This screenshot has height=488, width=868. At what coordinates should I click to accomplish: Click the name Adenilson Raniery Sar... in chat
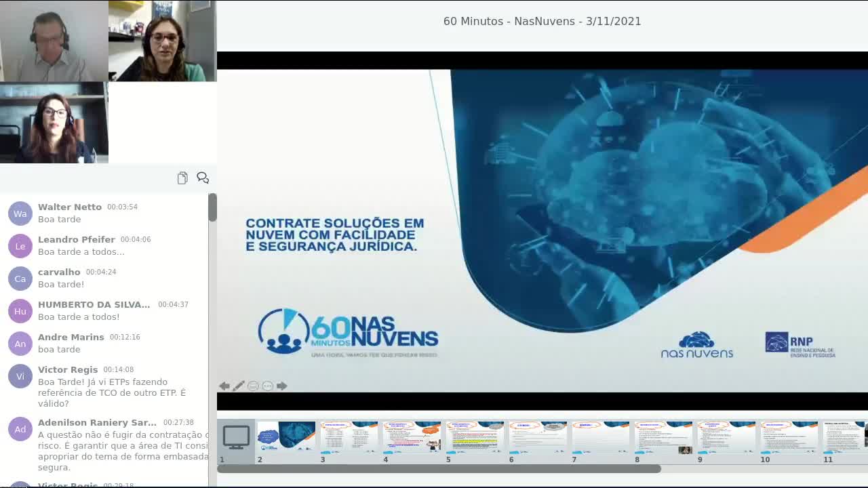(97, 422)
